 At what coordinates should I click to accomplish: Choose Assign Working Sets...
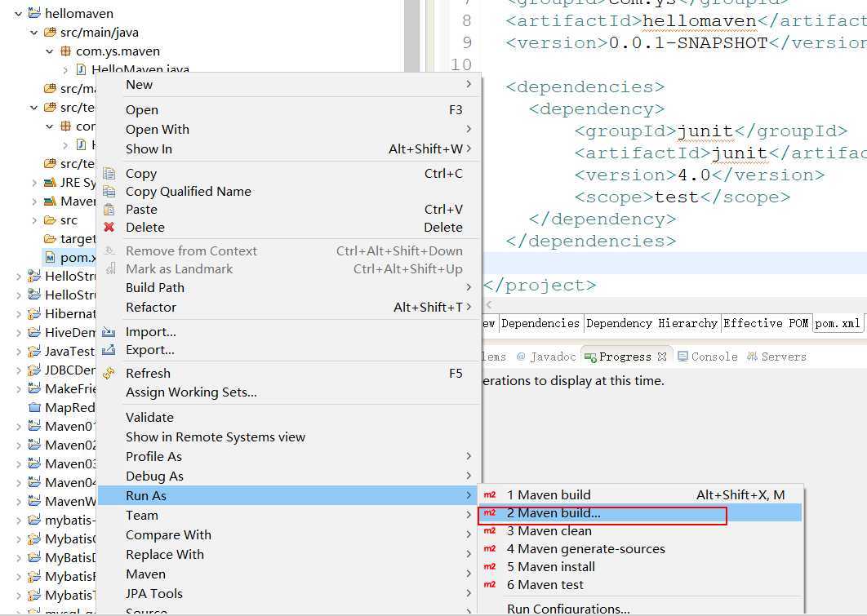[x=289, y=392]
